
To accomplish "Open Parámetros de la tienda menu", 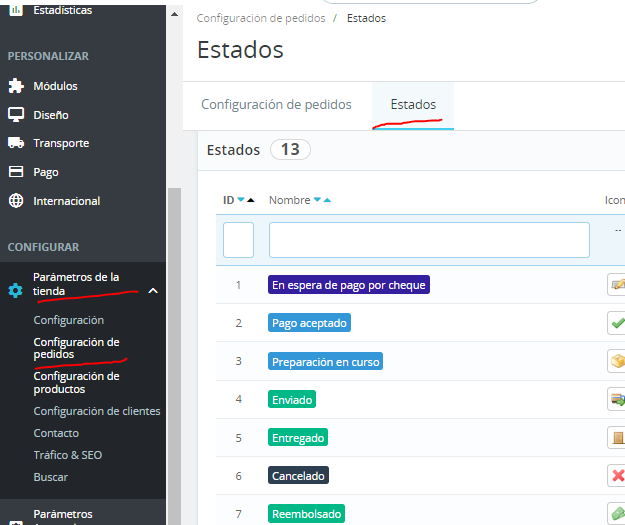I will pyautogui.click(x=76, y=284).
